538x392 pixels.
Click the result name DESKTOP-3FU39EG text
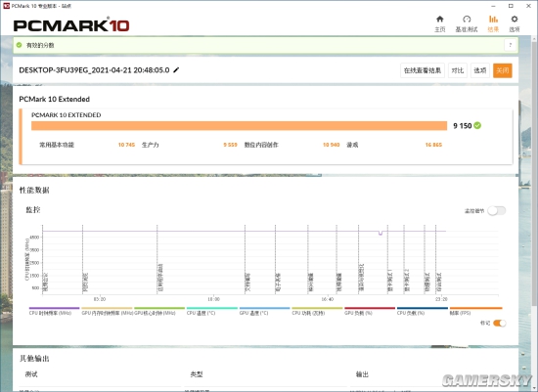(94, 70)
